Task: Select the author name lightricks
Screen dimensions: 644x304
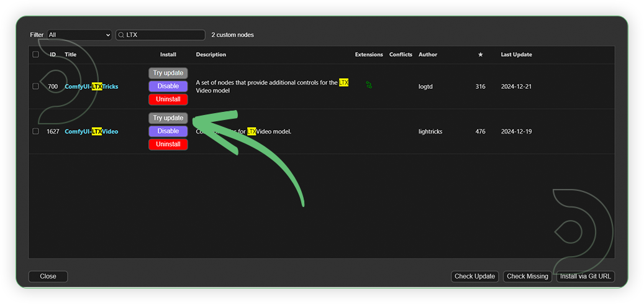Action: [430, 132]
